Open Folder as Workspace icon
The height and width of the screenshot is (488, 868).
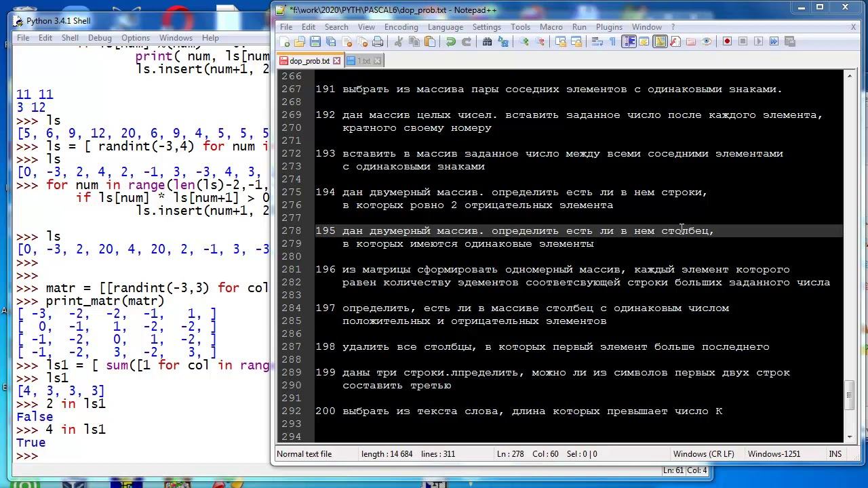click(690, 41)
